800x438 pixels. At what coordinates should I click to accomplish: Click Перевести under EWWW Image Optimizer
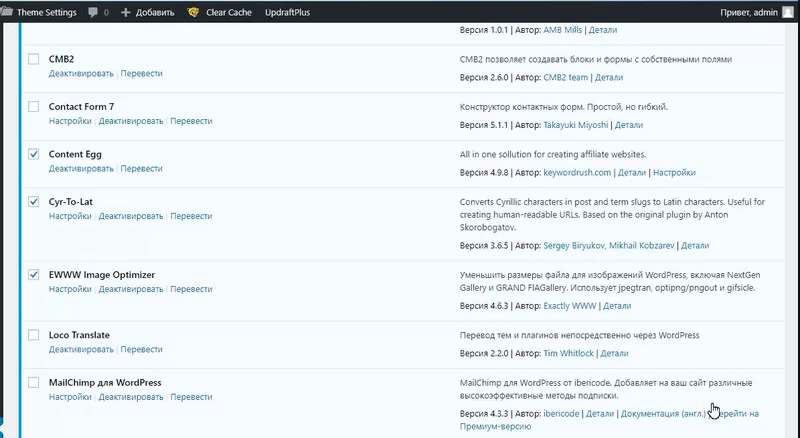click(191, 289)
